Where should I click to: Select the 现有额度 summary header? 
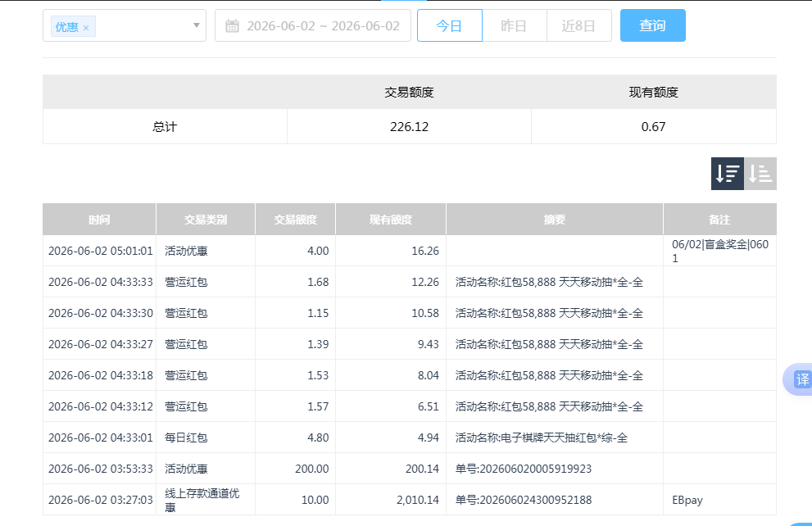point(653,92)
